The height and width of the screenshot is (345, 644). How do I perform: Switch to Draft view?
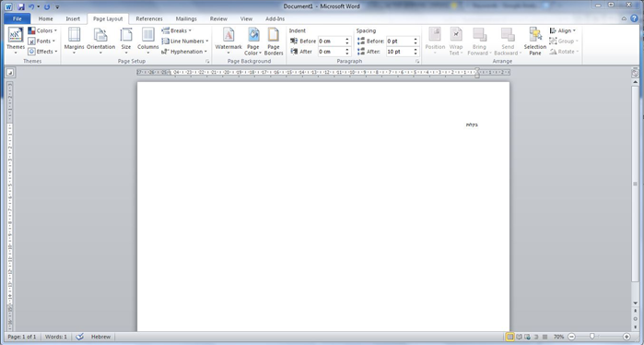[544, 337]
